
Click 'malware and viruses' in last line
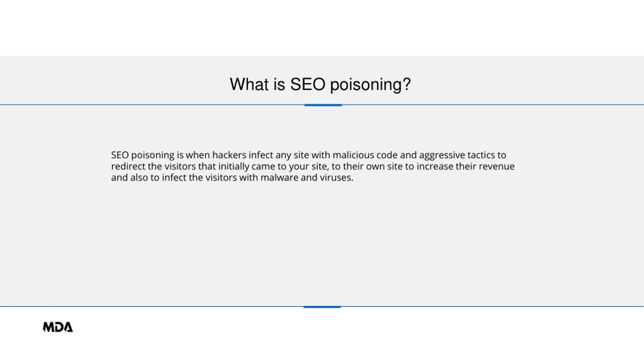307,178
